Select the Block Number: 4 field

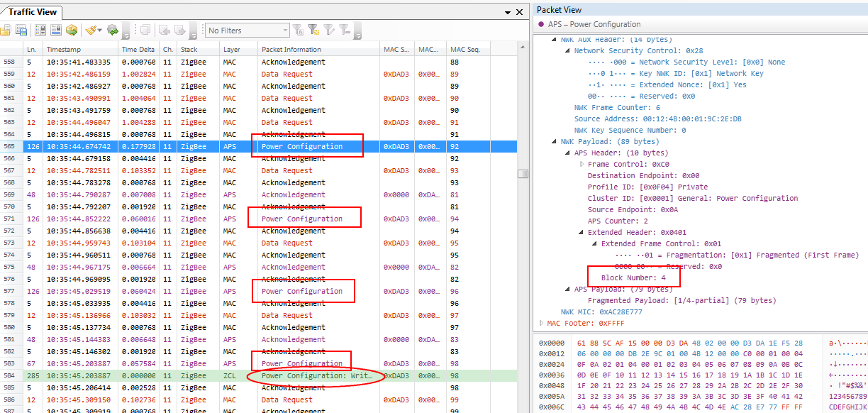pyautogui.click(x=633, y=278)
